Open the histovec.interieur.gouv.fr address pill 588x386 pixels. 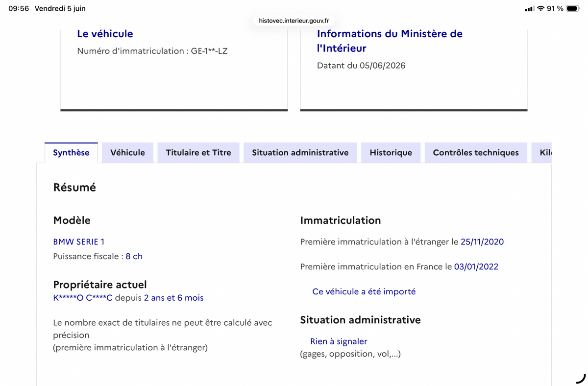tap(294, 21)
